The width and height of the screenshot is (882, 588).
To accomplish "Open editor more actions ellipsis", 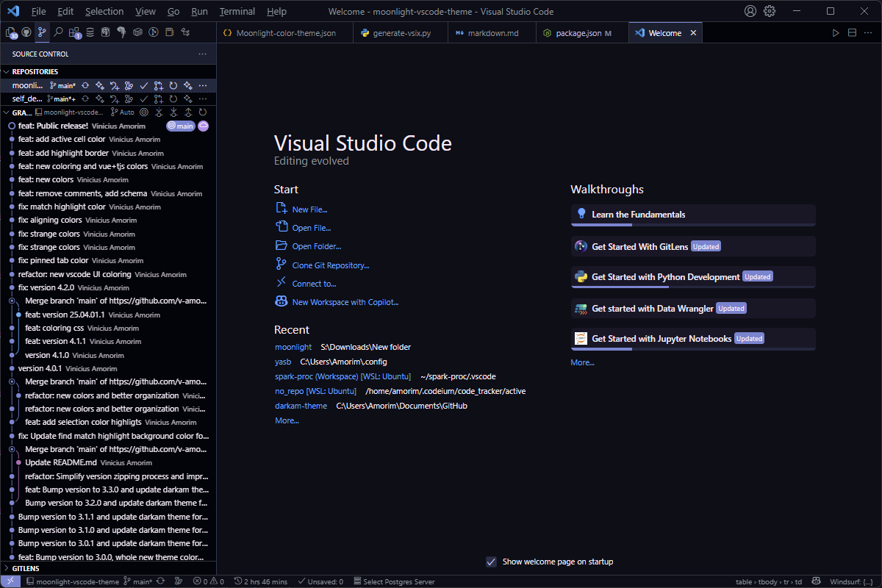I will pyautogui.click(x=870, y=33).
